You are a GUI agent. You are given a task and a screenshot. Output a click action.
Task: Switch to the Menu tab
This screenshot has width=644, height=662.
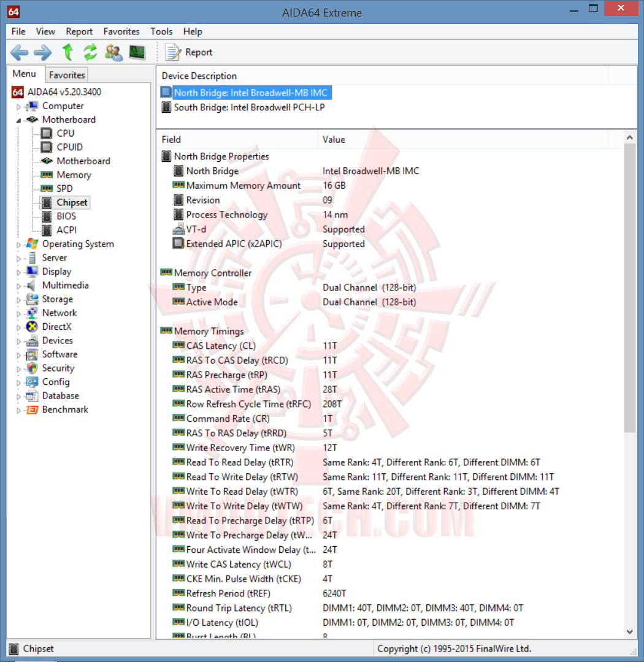click(24, 74)
